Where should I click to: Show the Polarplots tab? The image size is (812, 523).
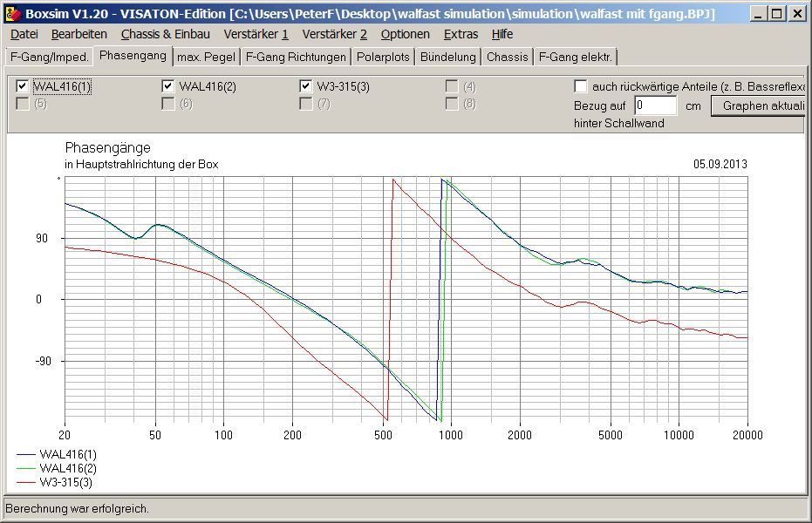click(383, 57)
